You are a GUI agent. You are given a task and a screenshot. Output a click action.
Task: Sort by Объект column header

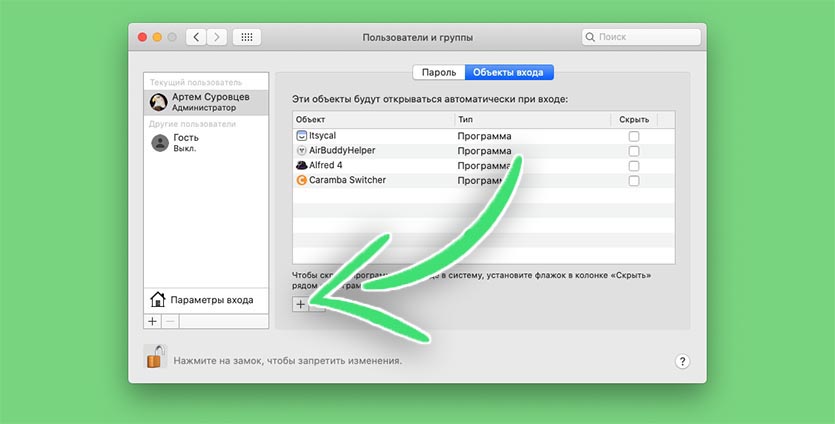pos(373,120)
